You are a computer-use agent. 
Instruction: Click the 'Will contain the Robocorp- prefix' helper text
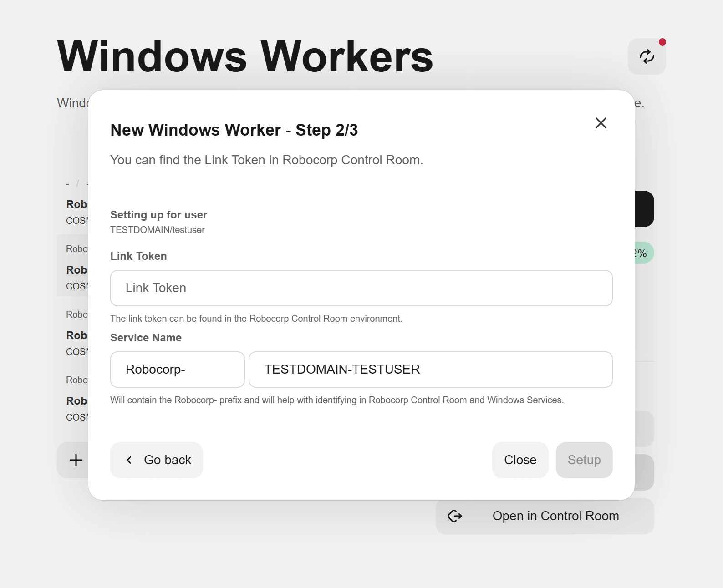pyautogui.click(x=337, y=400)
